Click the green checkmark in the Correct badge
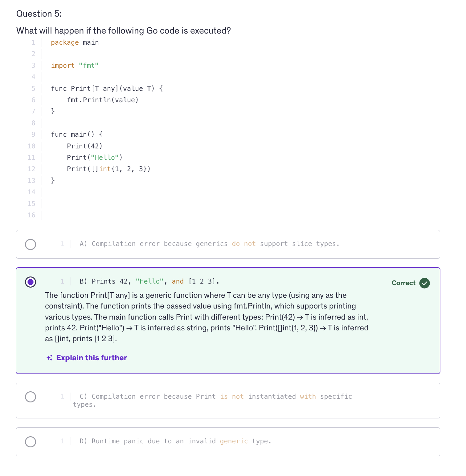466x476 pixels. (424, 283)
